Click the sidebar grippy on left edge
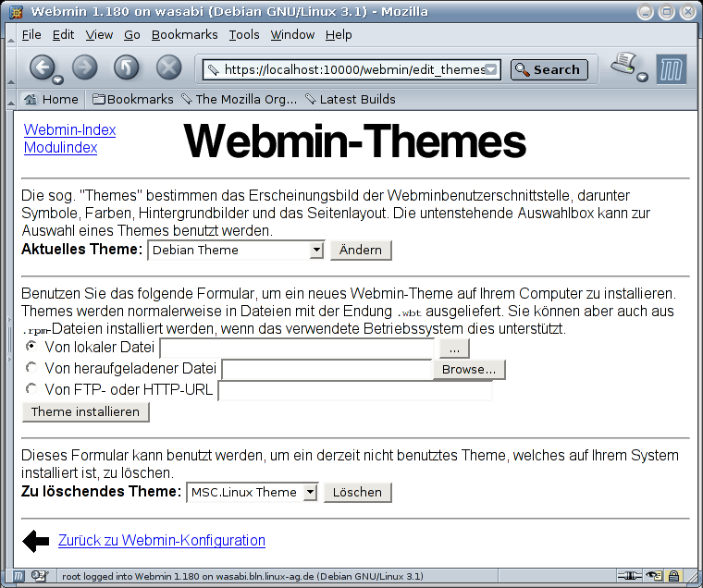The width and height of the screenshot is (703, 588). 9,338
